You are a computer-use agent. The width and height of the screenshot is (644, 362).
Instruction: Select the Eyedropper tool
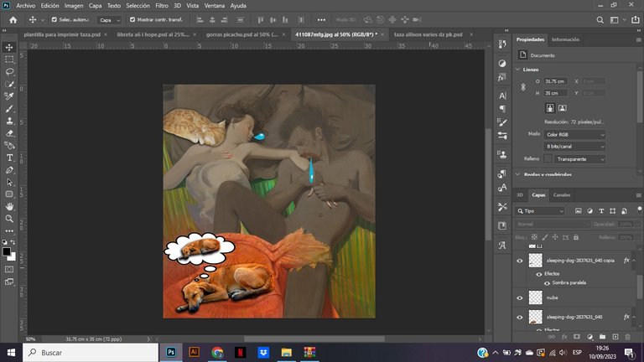click(9, 96)
